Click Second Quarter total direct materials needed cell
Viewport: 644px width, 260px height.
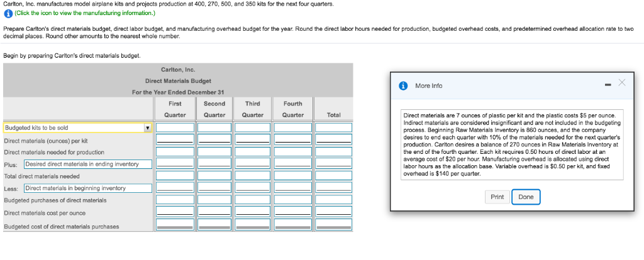click(214, 176)
